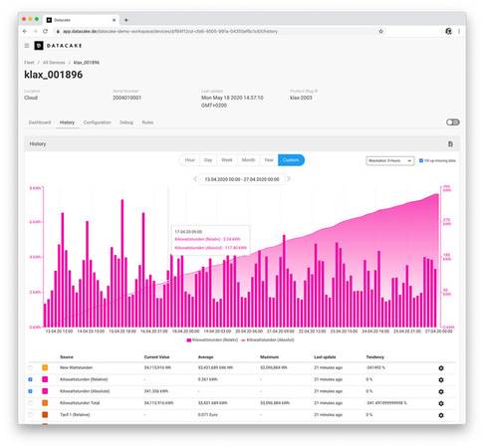Bookmark the page with the star icon
484x448 pixels.
click(x=381, y=31)
